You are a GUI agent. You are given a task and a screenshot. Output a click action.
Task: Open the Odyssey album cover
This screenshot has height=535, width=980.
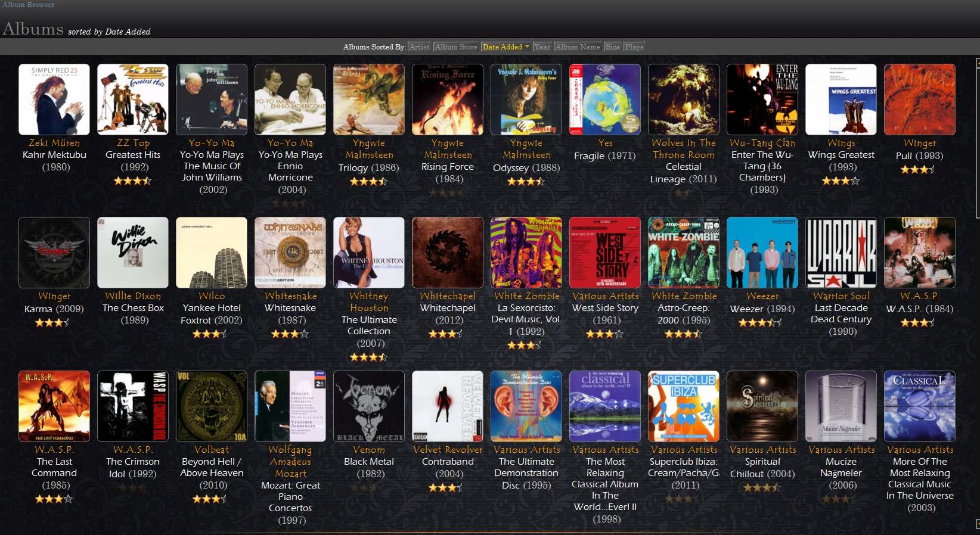pos(526,99)
